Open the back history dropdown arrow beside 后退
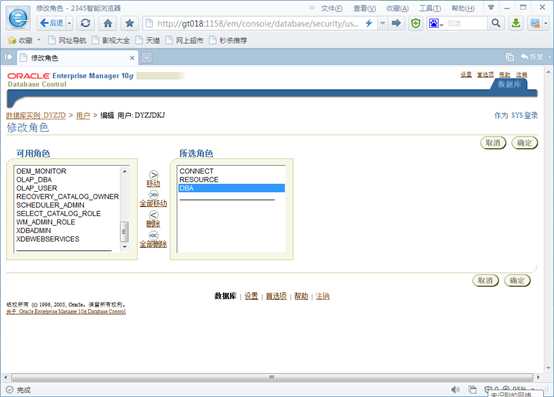The image size is (554, 397). tap(70, 24)
